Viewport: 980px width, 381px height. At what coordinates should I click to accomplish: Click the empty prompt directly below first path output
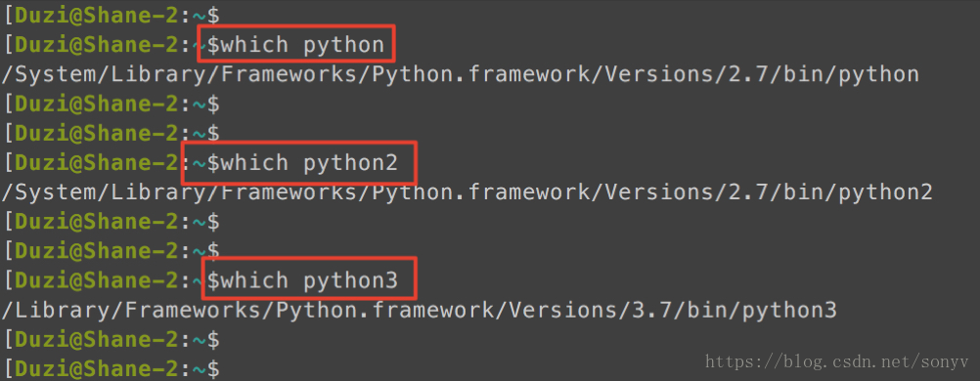tap(111, 104)
